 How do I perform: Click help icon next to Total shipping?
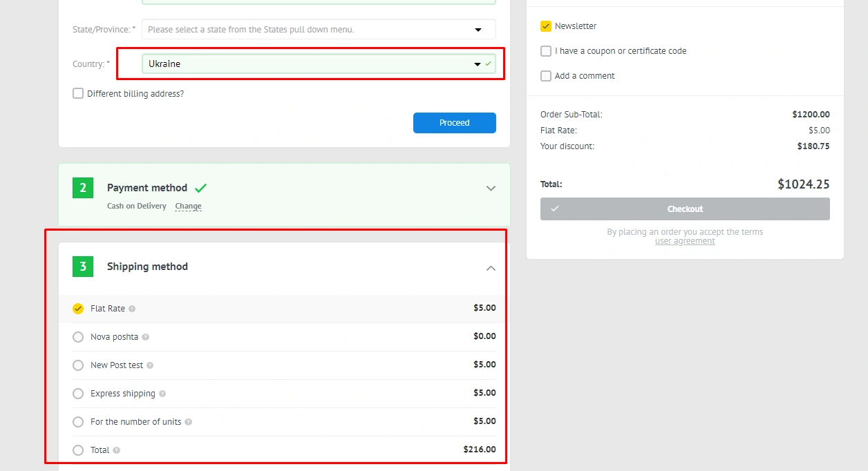click(x=116, y=450)
